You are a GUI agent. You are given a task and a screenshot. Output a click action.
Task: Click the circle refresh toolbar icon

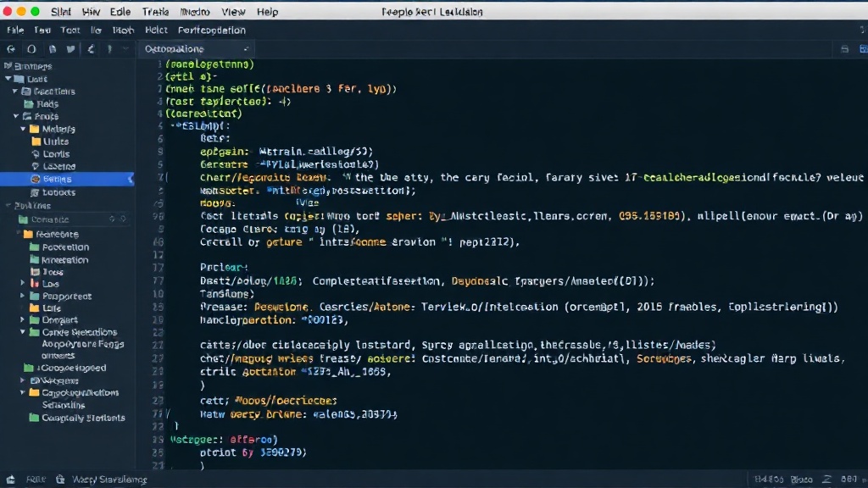click(31, 49)
